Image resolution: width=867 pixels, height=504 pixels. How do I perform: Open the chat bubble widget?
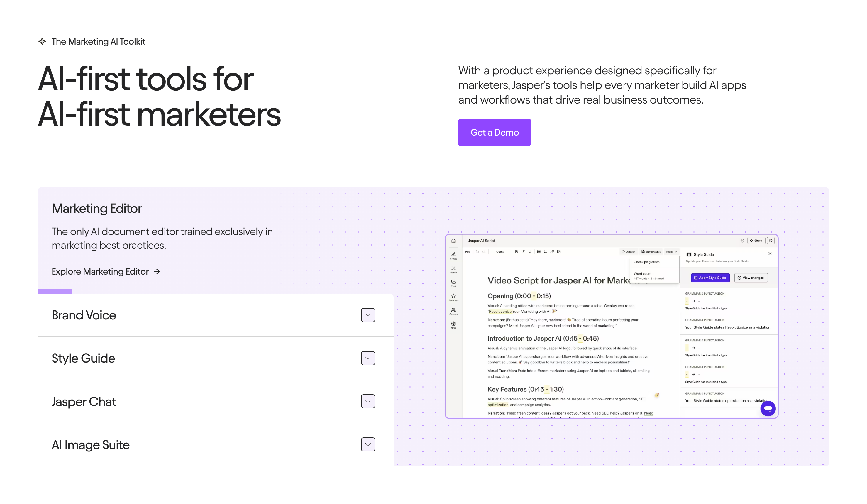[768, 408]
